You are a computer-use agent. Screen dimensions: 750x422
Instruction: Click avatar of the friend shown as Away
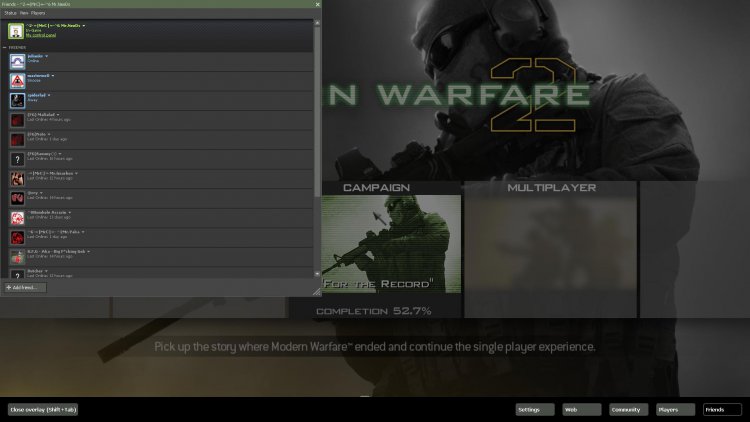[17, 100]
